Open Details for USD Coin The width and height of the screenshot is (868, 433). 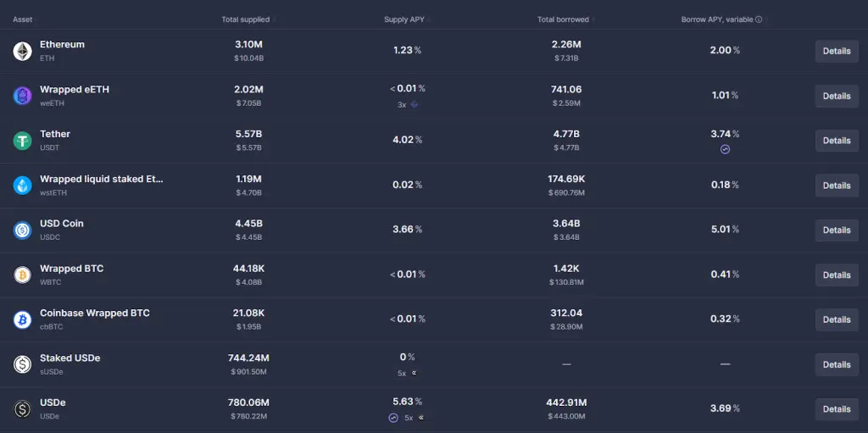point(836,230)
